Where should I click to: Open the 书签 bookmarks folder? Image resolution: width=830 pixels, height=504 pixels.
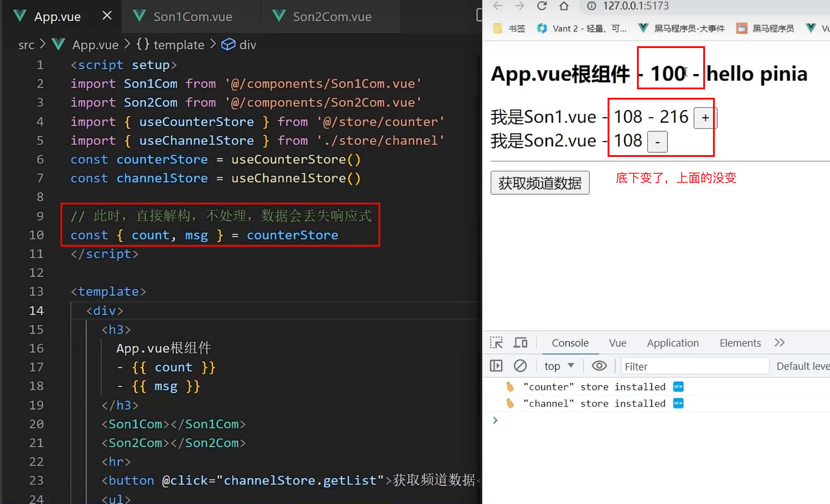[x=510, y=28]
